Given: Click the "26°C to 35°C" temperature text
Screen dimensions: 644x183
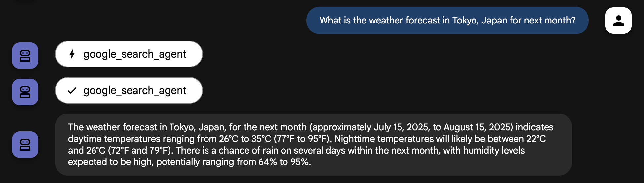Looking at the screenshot, I should [x=245, y=139].
